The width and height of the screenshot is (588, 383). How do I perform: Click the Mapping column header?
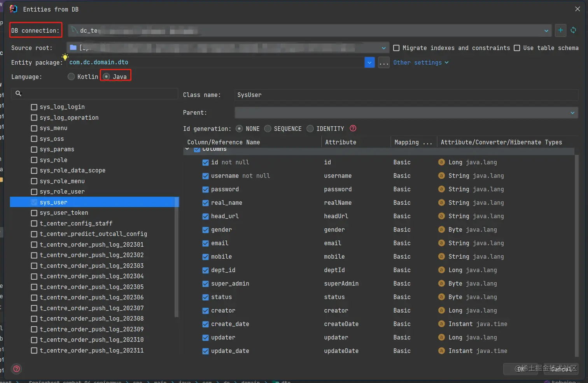click(413, 142)
